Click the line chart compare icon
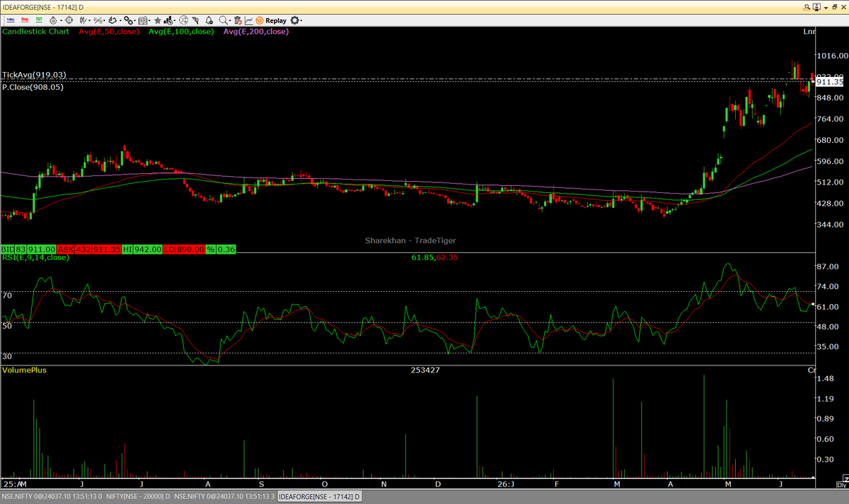Viewport: 849px width, 504px height. 250,20
